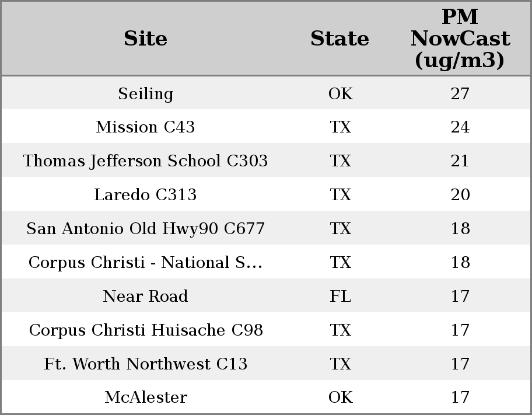This screenshot has width=532, height=415.
Task: Select the Laredo C313 site cell
Action: (x=145, y=195)
